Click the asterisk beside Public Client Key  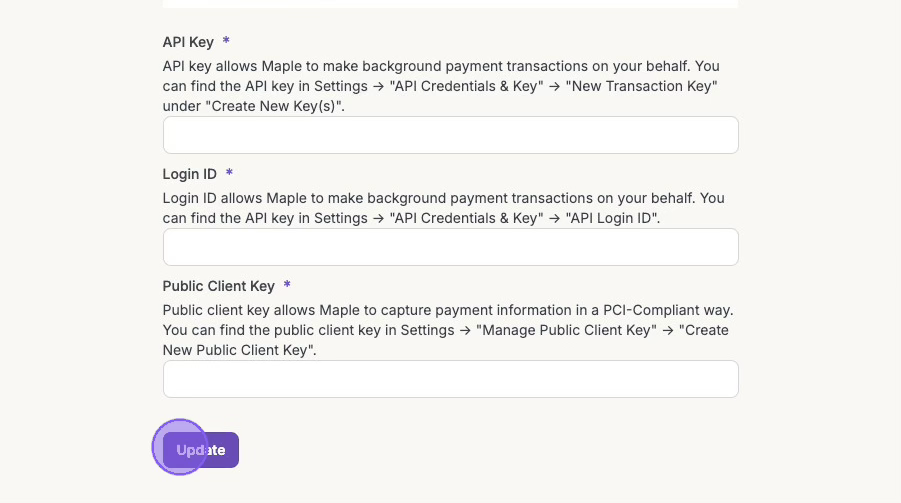(x=287, y=286)
